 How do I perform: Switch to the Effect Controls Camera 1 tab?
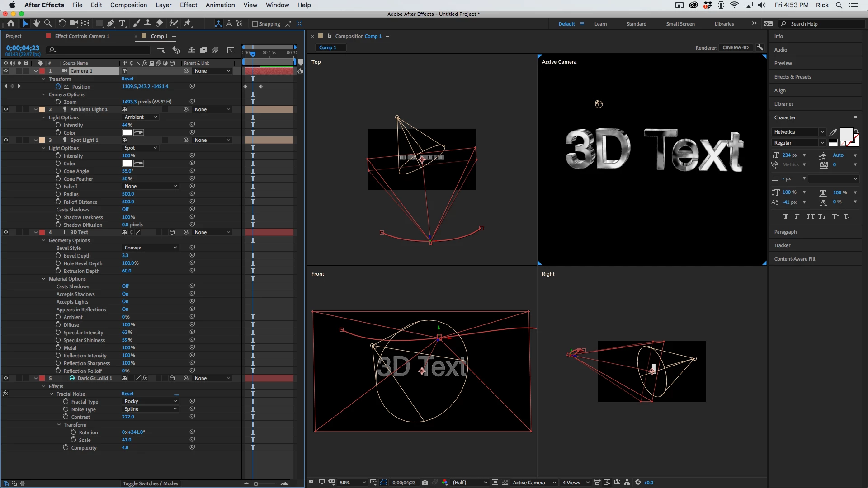click(82, 36)
